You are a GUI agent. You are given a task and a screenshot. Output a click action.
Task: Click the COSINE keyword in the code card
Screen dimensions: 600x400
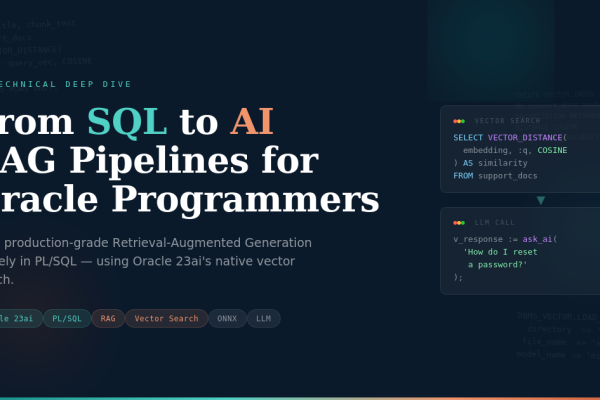click(x=552, y=150)
